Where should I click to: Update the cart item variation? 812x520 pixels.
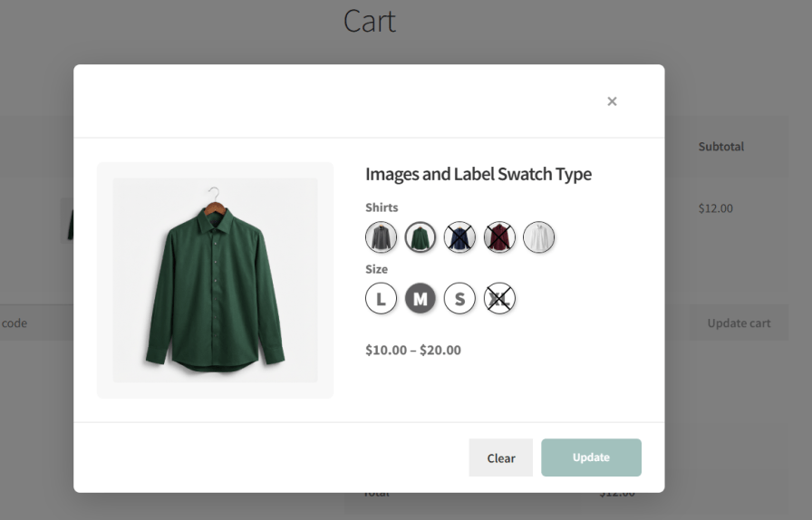pyautogui.click(x=592, y=457)
